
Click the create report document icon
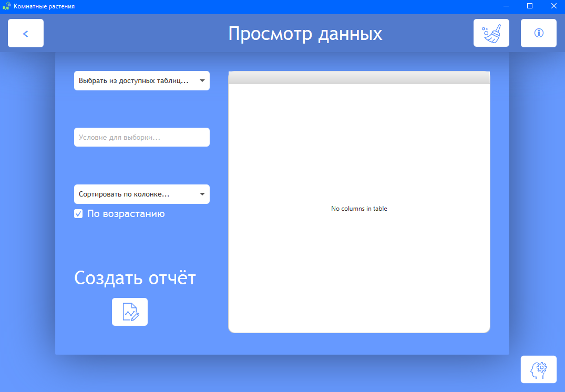coord(130,312)
